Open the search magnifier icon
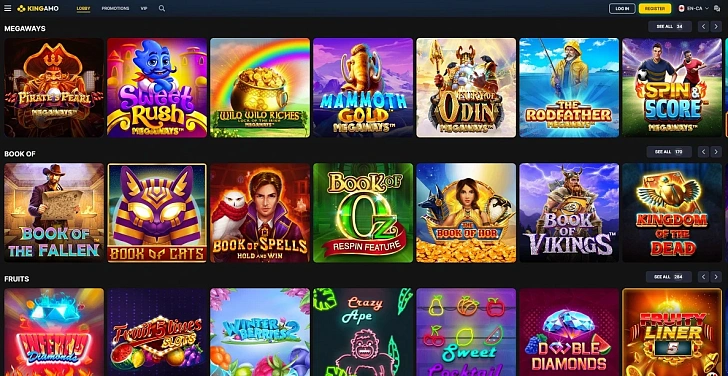Viewport: 728px width, 376px height. (162, 8)
